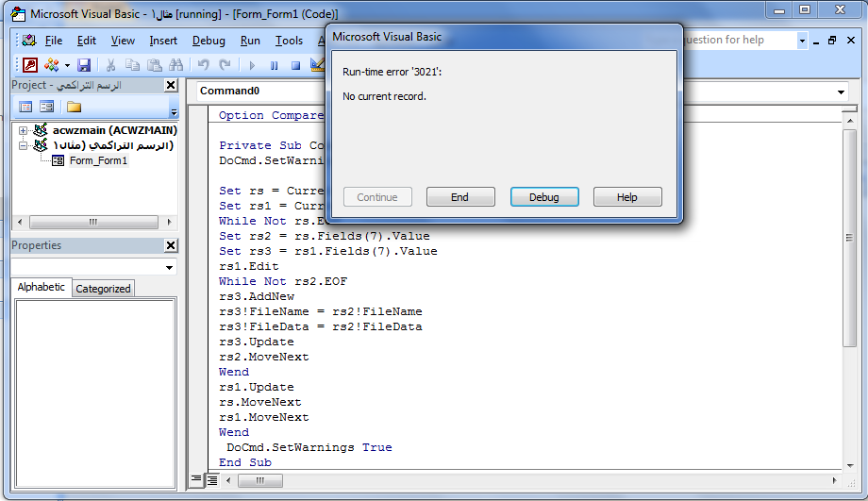Click Project tree scroll left arrow
The width and height of the screenshot is (868, 501).
(x=20, y=222)
